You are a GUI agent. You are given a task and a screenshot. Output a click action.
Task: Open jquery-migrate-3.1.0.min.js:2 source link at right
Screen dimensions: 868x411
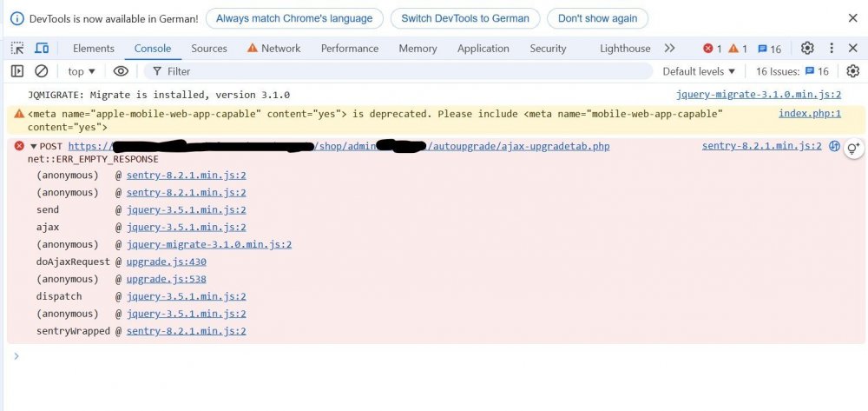(x=759, y=95)
